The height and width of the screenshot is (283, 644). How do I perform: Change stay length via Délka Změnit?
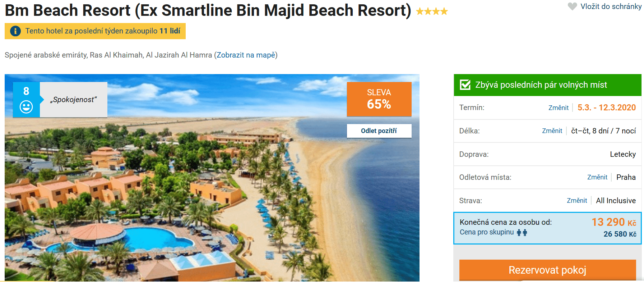coord(552,131)
